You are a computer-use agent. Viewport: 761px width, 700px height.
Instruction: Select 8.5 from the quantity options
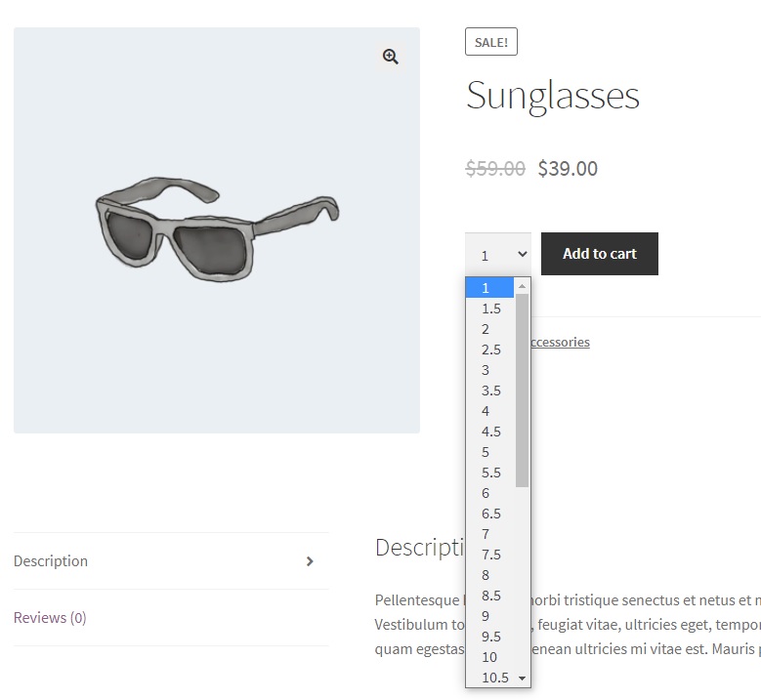coord(489,596)
